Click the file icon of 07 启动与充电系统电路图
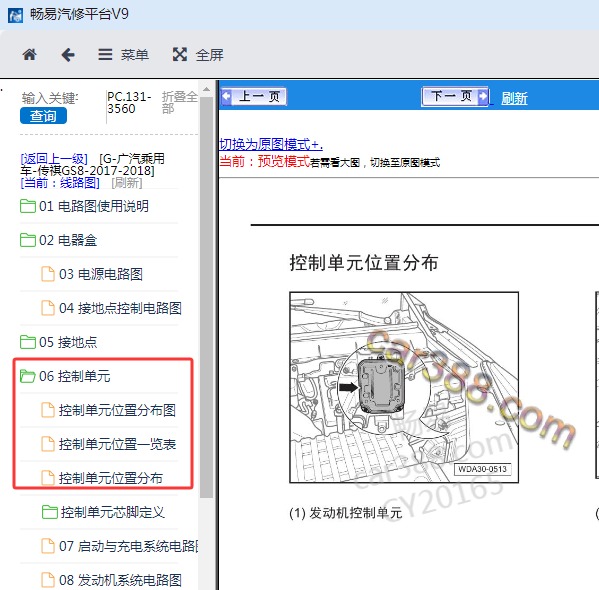 pyautogui.click(x=48, y=546)
